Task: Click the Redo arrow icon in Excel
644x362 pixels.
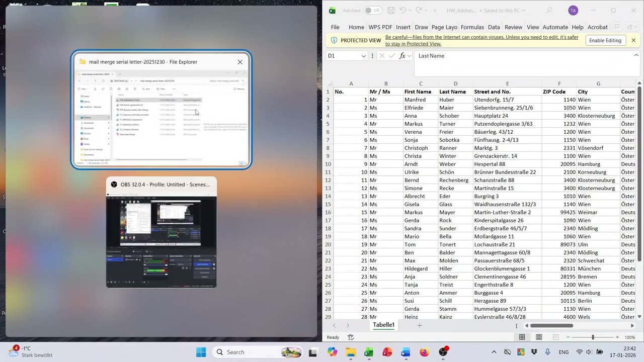Action: [419, 11]
